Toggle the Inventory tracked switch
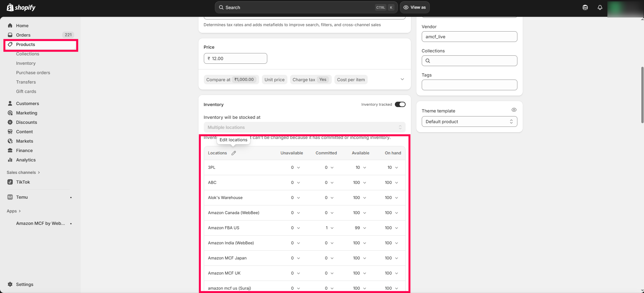 click(400, 104)
